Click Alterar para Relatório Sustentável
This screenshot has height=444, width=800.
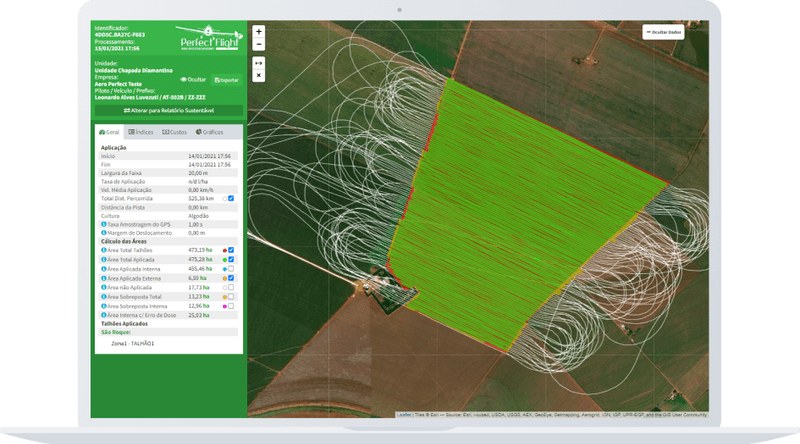pos(167,110)
